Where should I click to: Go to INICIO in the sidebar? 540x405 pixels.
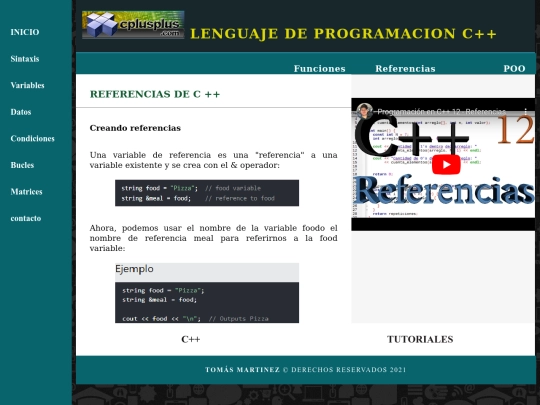[x=25, y=32]
